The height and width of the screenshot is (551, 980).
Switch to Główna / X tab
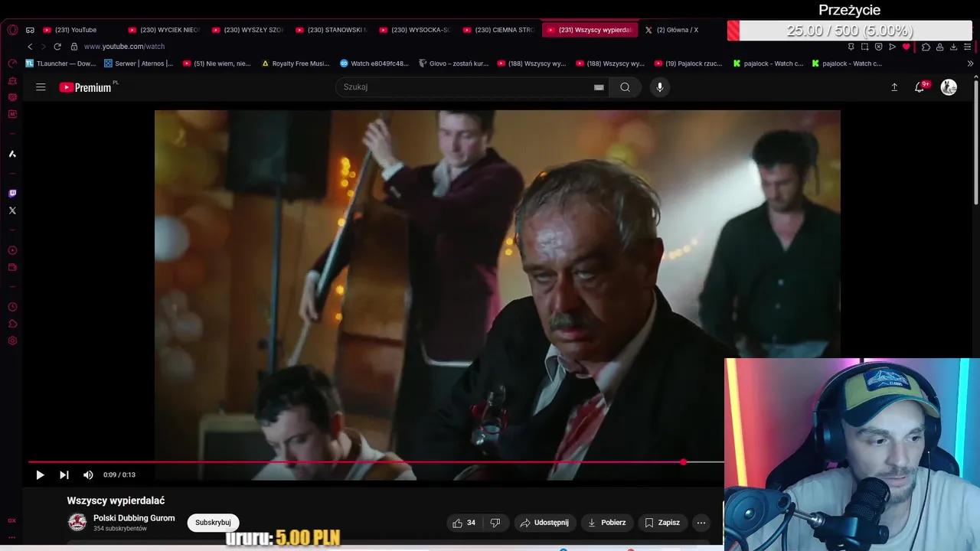[x=672, y=30]
